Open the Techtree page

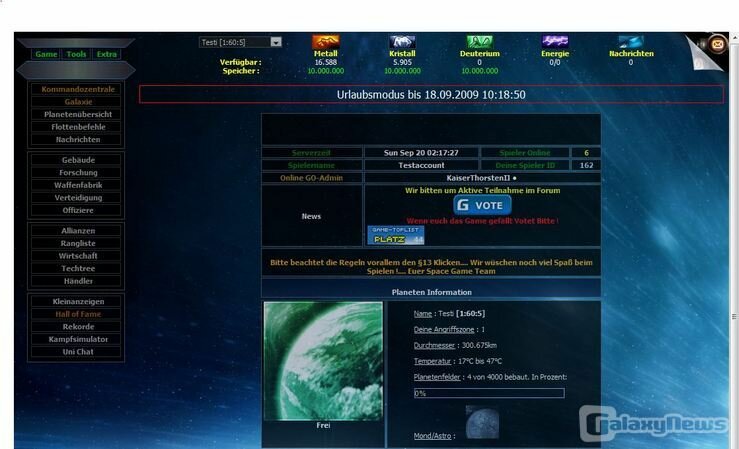pyautogui.click(x=78, y=269)
